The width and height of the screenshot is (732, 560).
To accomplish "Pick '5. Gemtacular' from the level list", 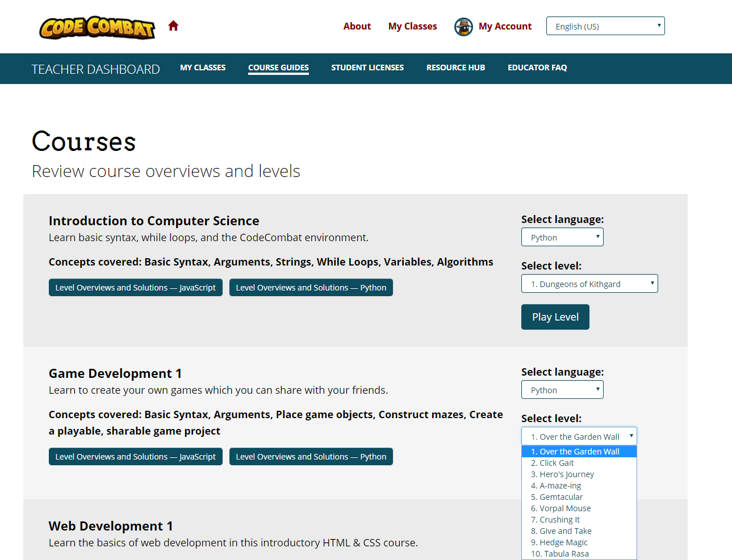I will click(579, 497).
